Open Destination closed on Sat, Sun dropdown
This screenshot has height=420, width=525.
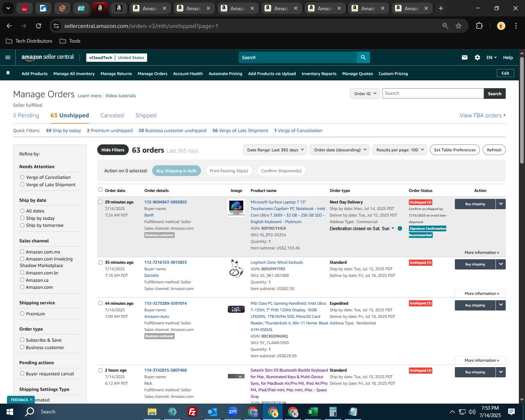(362, 228)
